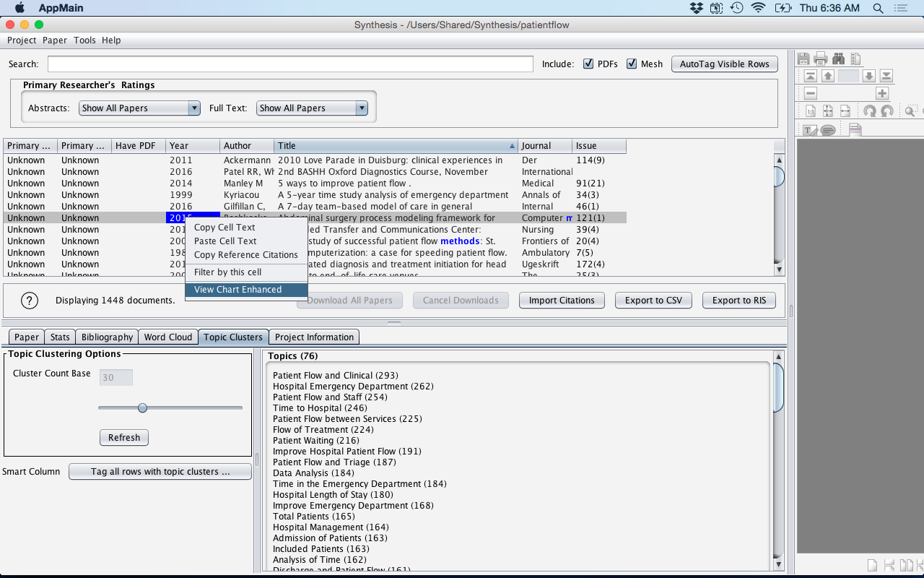This screenshot has width=924, height=578.
Task: Zoom in with the plus icon
Action: click(882, 93)
